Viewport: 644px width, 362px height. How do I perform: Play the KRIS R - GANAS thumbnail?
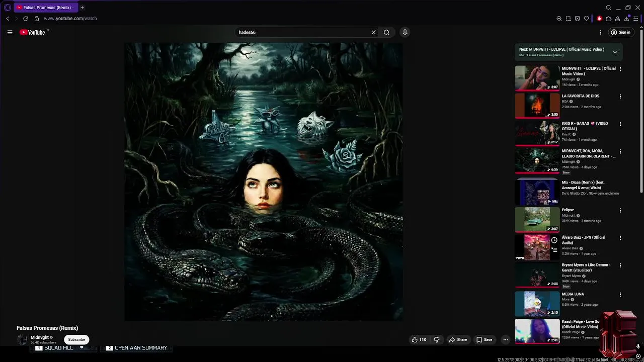[537, 133]
